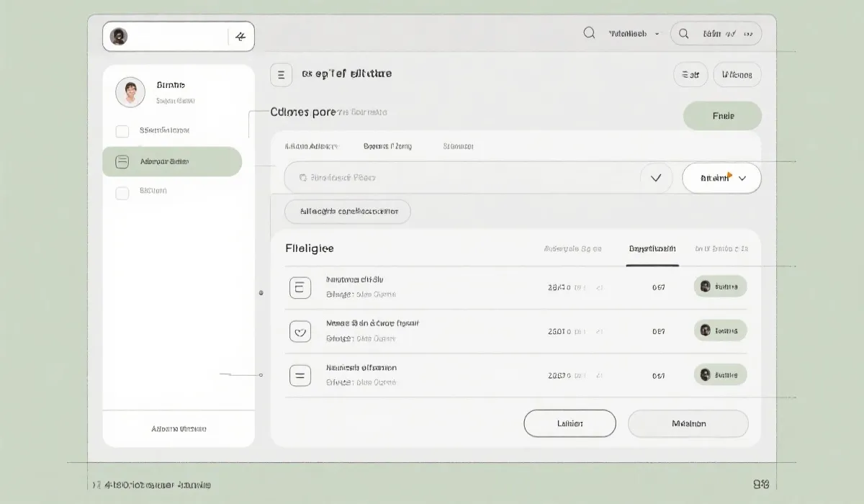Click inside the wide filter input field

tap(461, 178)
